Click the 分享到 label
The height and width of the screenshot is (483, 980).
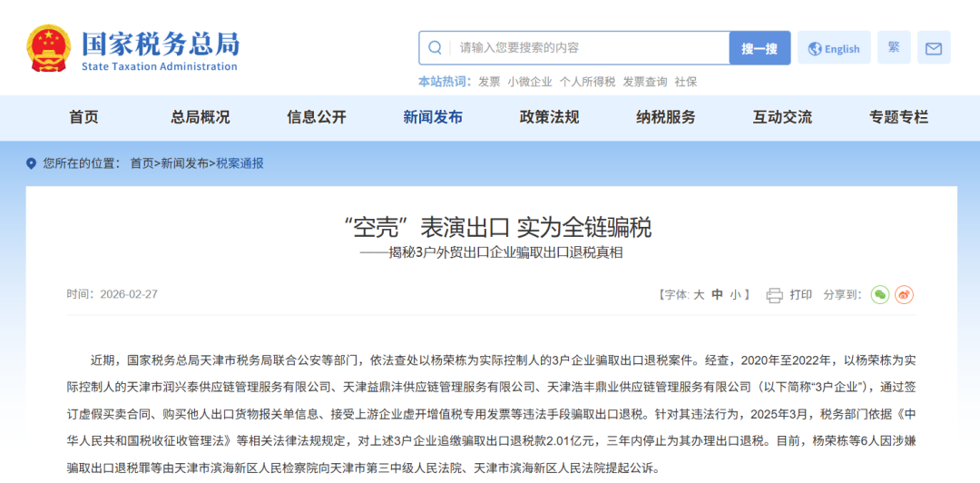[x=842, y=295]
